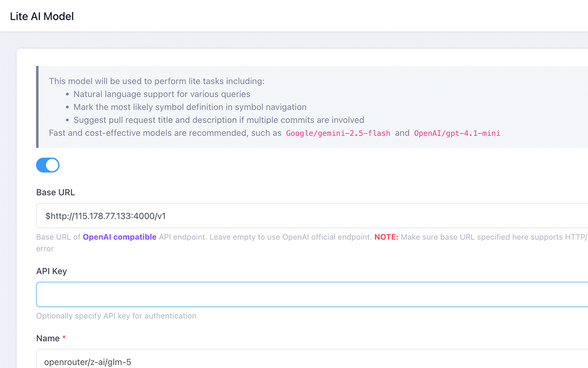Click the Name required field label
The image size is (588, 368).
point(51,338)
